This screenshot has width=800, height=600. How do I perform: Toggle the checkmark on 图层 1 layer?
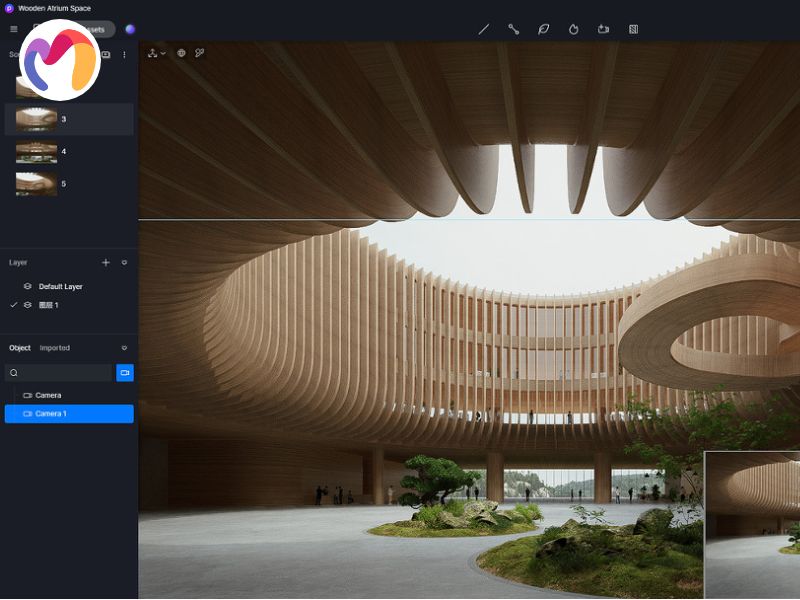tap(13, 305)
